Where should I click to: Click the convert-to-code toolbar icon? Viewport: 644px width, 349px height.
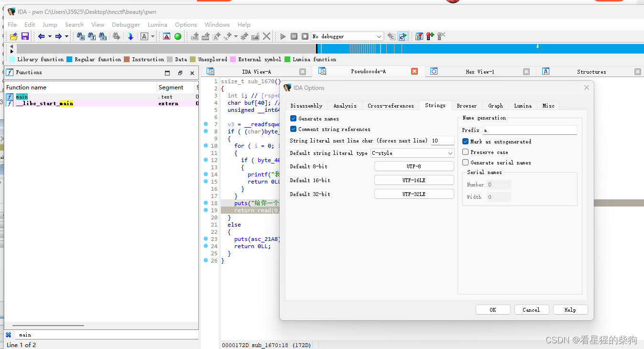tap(195, 36)
